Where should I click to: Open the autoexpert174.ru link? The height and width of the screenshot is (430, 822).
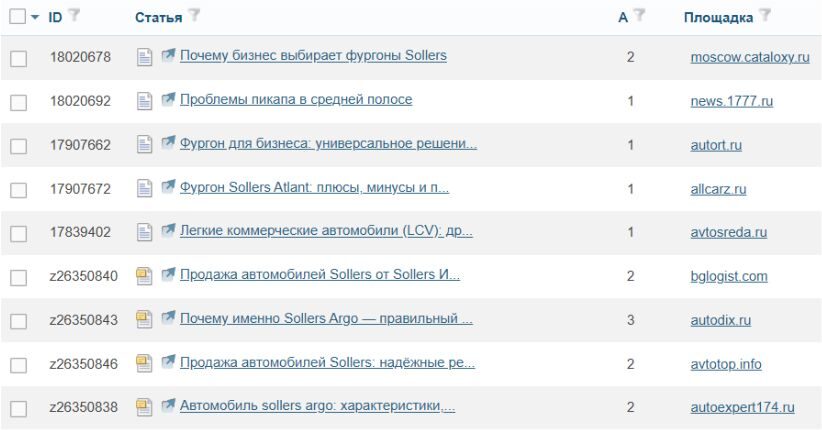742,408
